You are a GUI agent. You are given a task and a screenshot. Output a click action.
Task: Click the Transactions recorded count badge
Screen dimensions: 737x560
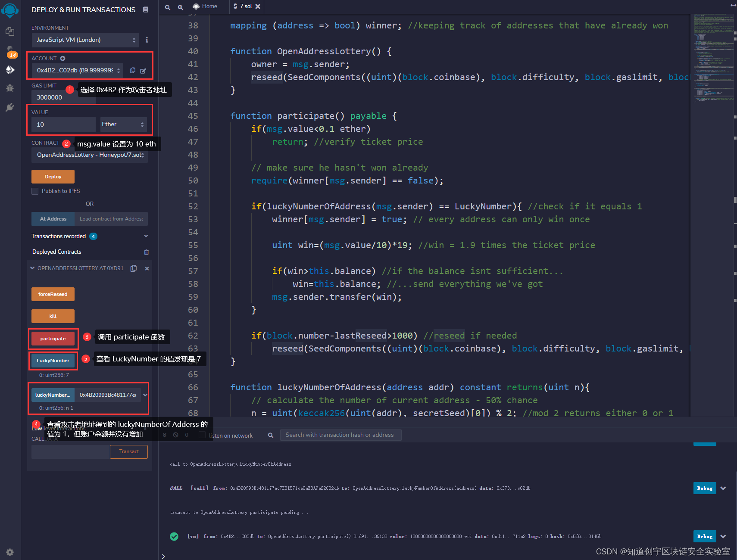pyautogui.click(x=93, y=236)
